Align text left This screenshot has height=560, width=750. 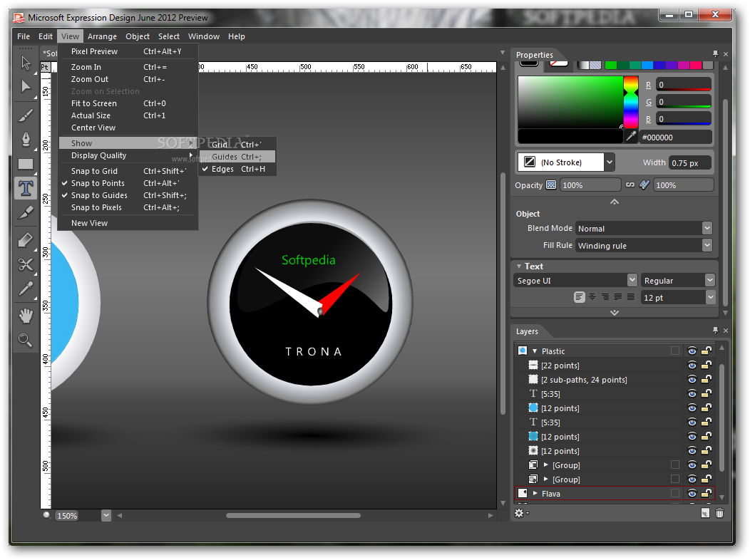pyautogui.click(x=579, y=297)
